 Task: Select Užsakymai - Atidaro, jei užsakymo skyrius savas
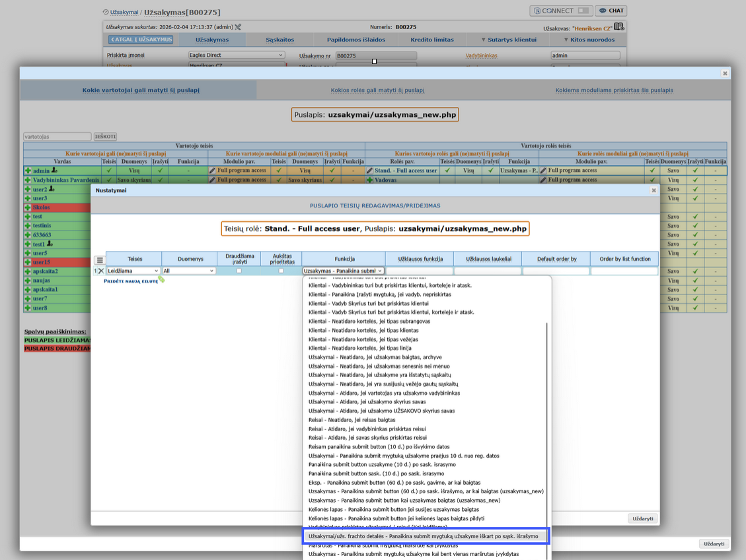367,402
